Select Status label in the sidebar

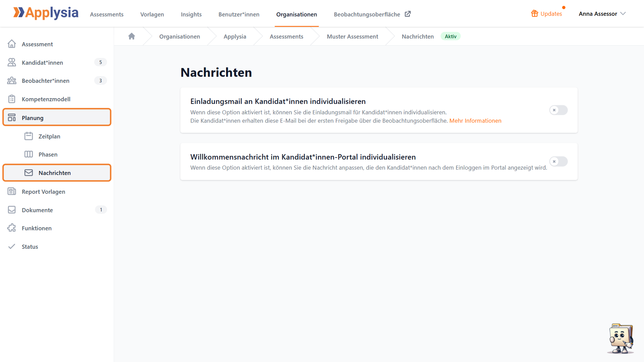tap(30, 247)
